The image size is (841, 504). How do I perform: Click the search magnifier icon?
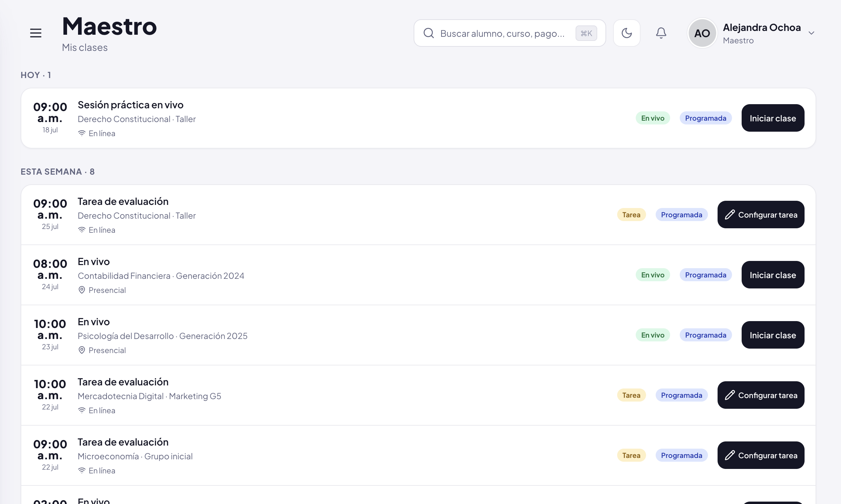[x=428, y=33]
